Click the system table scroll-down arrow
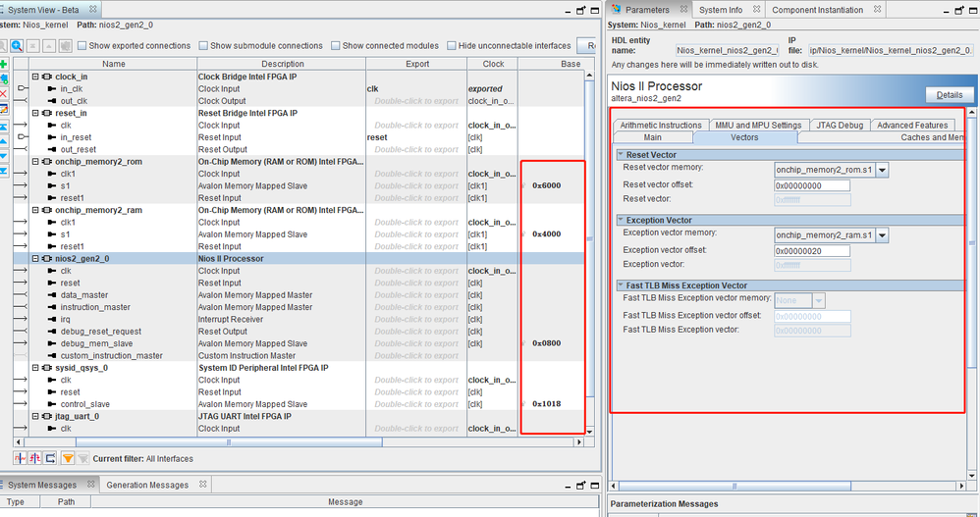This screenshot has width=980, height=517. point(589,432)
